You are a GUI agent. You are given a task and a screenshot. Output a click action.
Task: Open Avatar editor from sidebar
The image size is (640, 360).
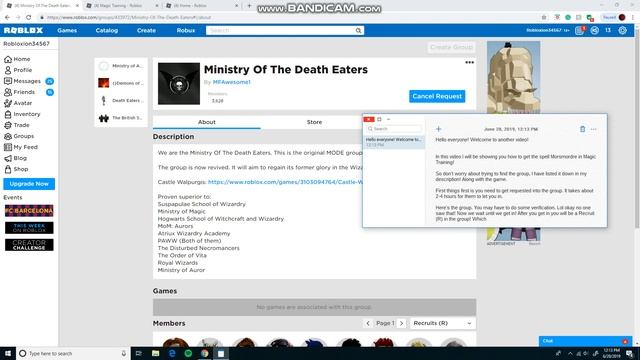(18, 103)
